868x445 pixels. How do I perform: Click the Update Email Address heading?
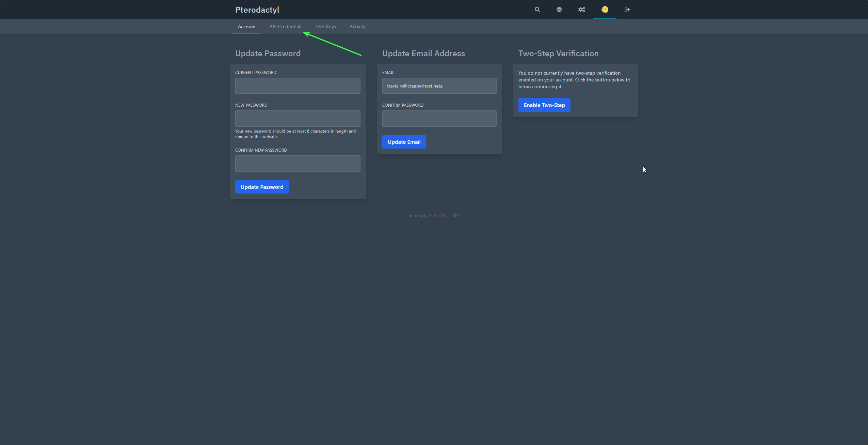coord(423,53)
